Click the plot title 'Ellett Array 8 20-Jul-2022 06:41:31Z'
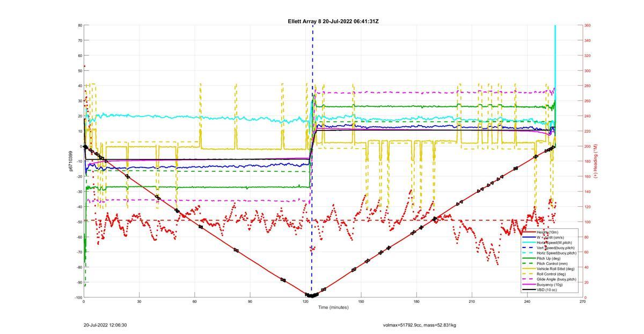 [333, 21]
